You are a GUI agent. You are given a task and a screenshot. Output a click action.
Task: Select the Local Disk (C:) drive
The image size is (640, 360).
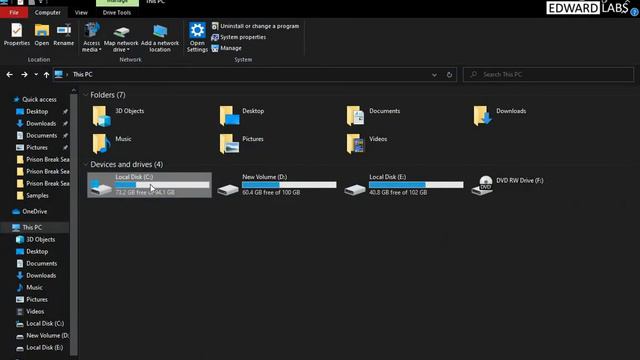(x=149, y=185)
